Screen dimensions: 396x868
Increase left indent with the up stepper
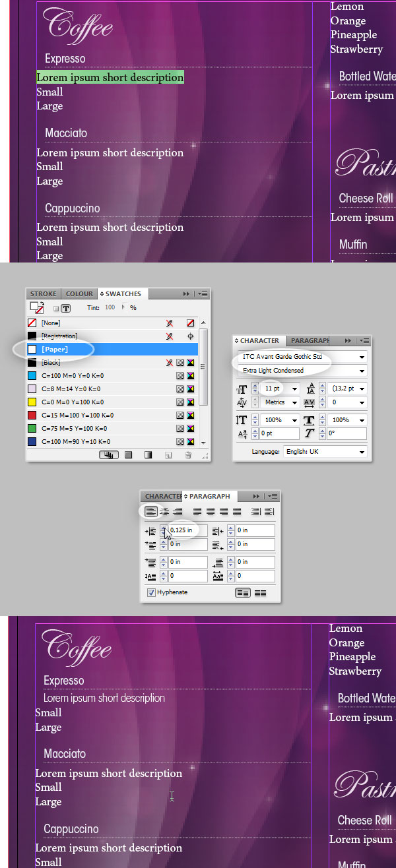coord(164,528)
